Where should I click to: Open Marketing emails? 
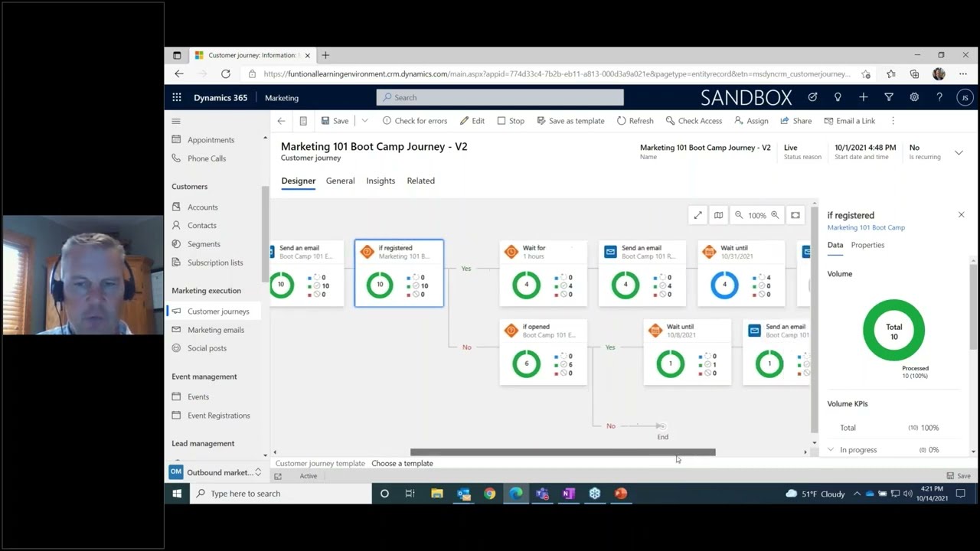tap(215, 330)
